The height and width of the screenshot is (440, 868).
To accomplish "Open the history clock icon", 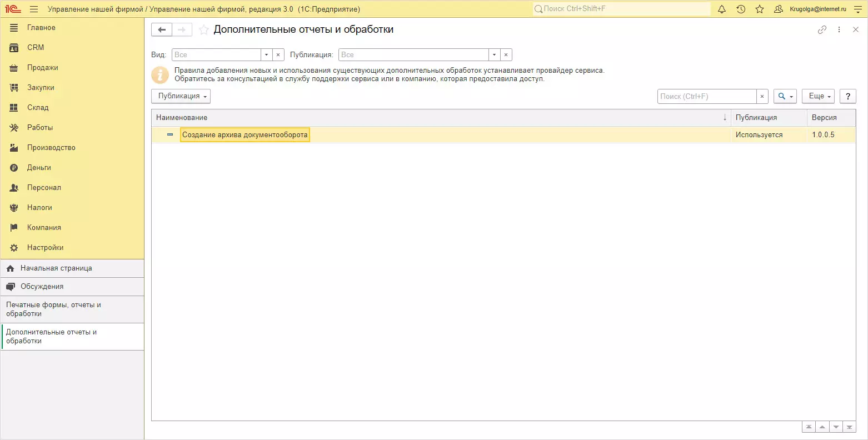I will click(741, 9).
